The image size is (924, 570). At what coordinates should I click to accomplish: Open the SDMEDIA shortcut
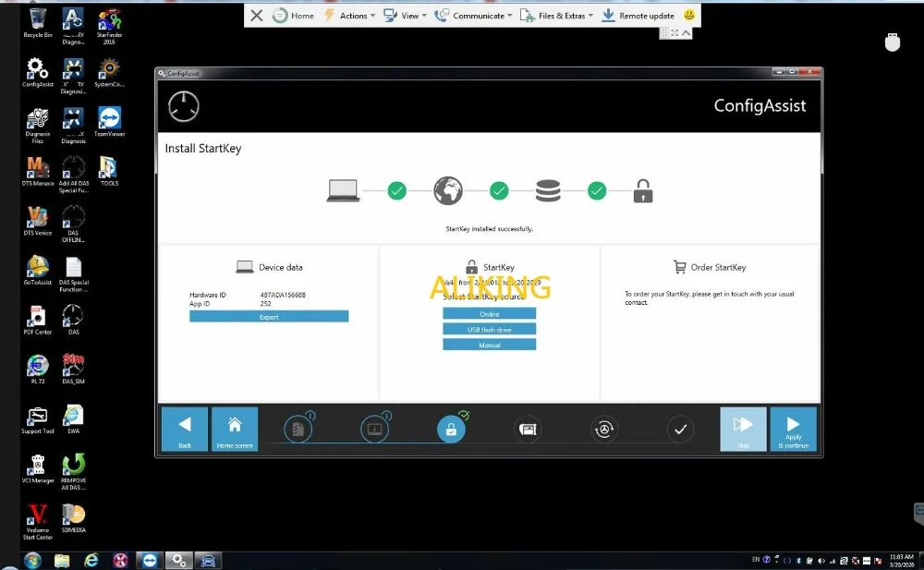tap(74, 518)
